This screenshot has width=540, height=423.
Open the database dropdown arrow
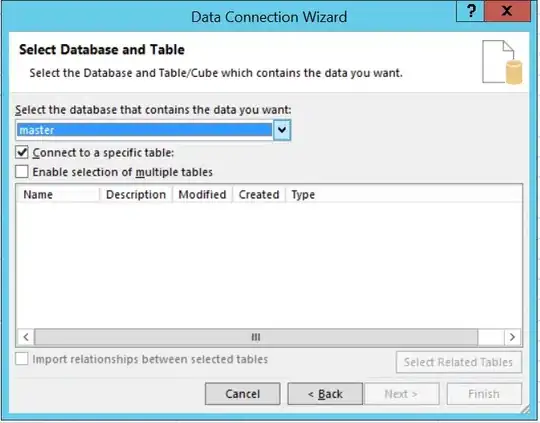[282, 130]
